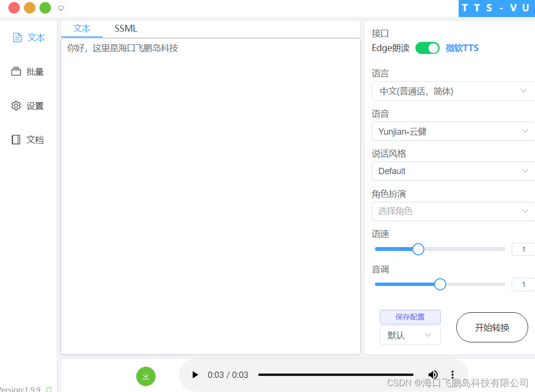Screen dimensions: 535x392
Task: Click the 保存配置 save config button
Action: coord(410,317)
